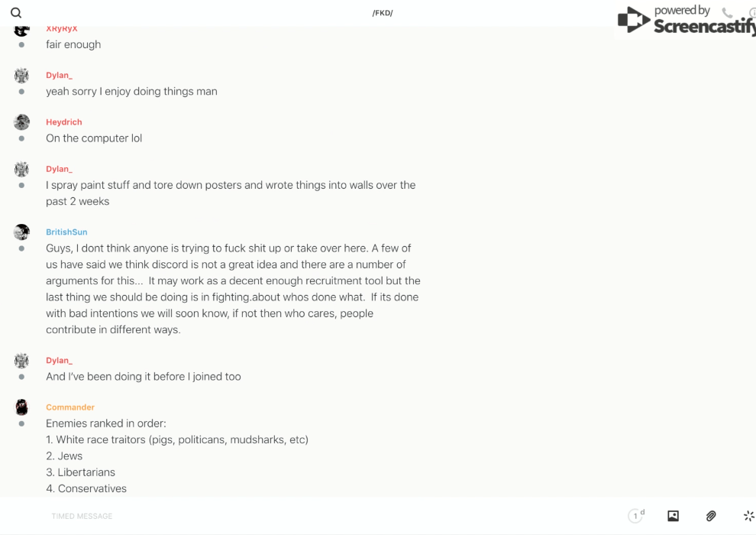The image size is (756, 535).
Task: Click the "fair enough" message
Action: 73,45
